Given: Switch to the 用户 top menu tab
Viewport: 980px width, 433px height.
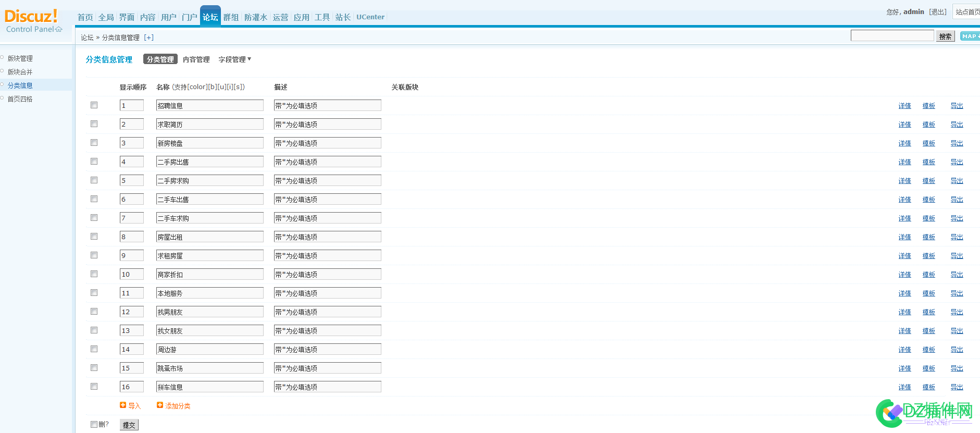Looking at the screenshot, I should point(168,17).
